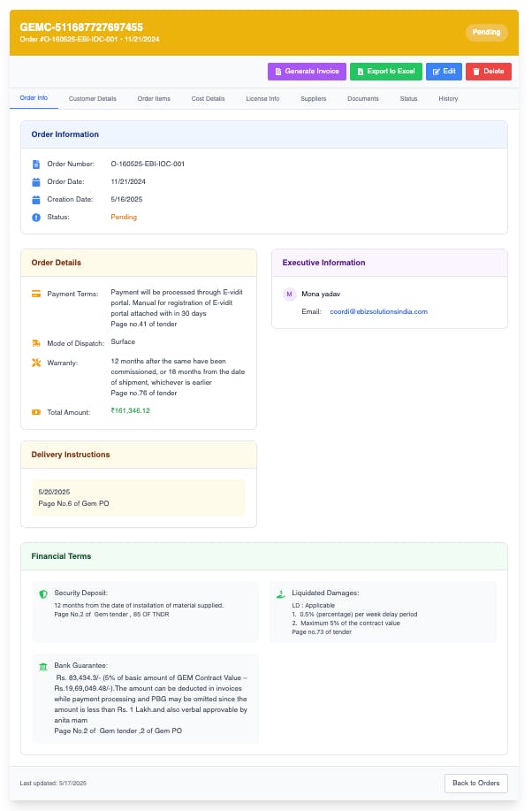Click the document icon beside Order Number

[36, 164]
